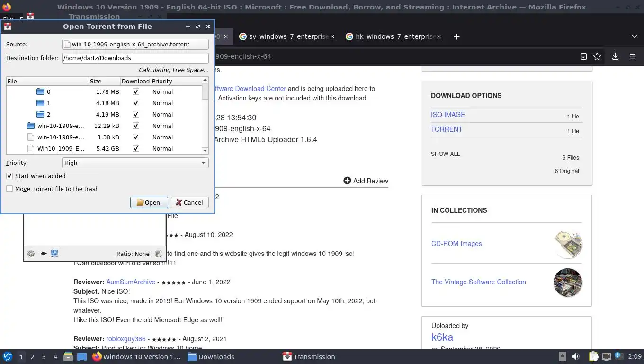Viewport: 644px width, 364px height.
Task: Click the ratio mode icon beside Ratio: None
Action: click(x=158, y=254)
